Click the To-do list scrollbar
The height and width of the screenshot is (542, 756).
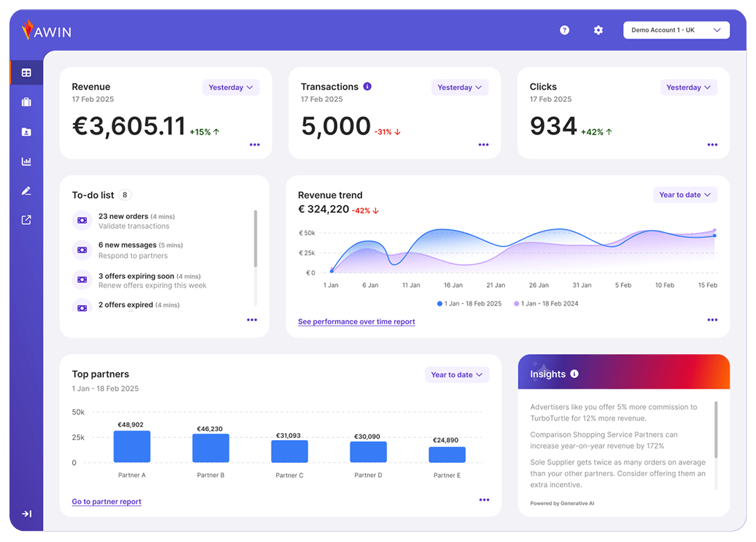[x=255, y=239]
